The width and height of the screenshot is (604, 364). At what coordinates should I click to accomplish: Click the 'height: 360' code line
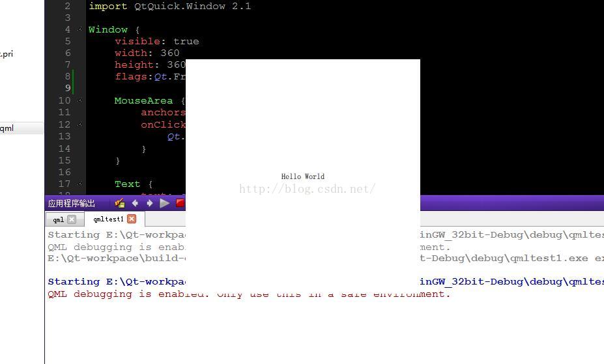click(150, 64)
